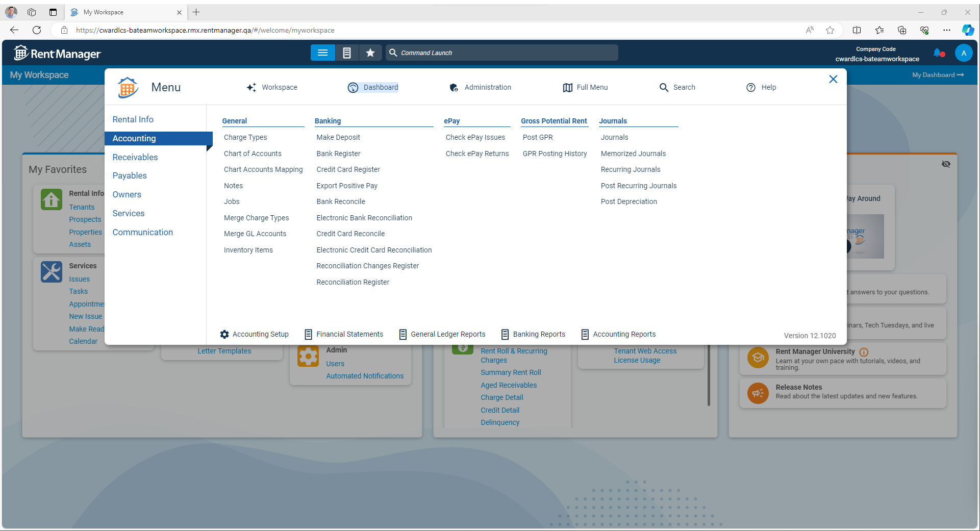The width and height of the screenshot is (980, 531).
Task: Go back with the browser back arrow
Action: (14, 30)
